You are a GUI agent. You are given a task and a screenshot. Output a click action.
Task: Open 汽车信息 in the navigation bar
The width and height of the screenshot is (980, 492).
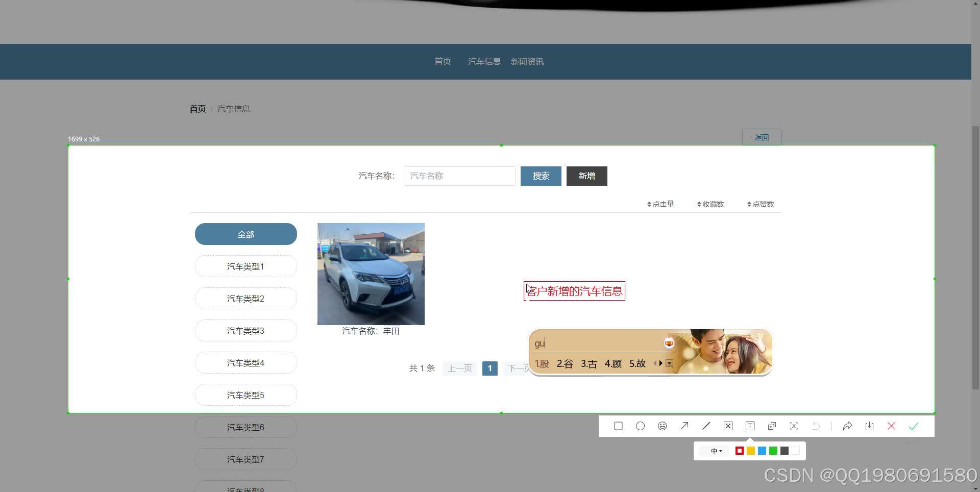tap(484, 61)
